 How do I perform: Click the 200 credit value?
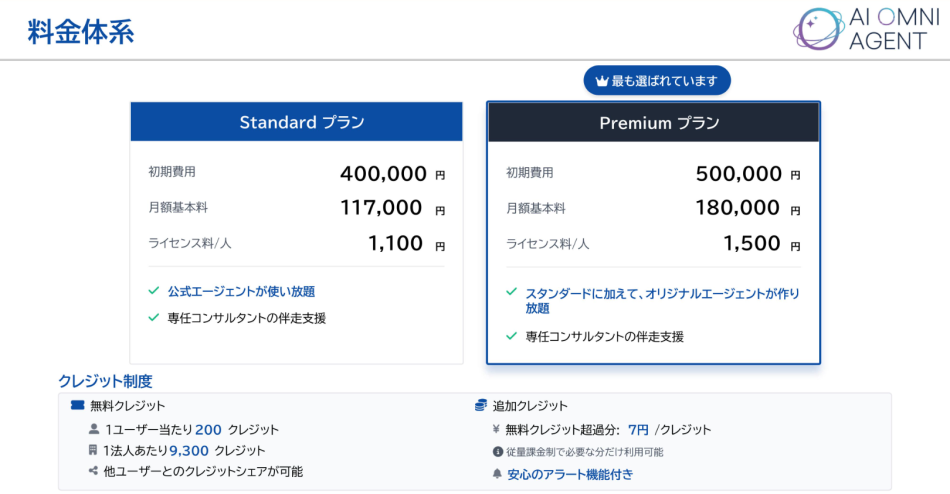(208, 430)
